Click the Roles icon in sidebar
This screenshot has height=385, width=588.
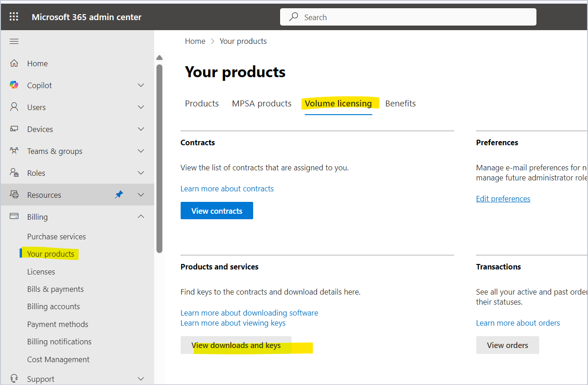pyautogui.click(x=14, y=173)
